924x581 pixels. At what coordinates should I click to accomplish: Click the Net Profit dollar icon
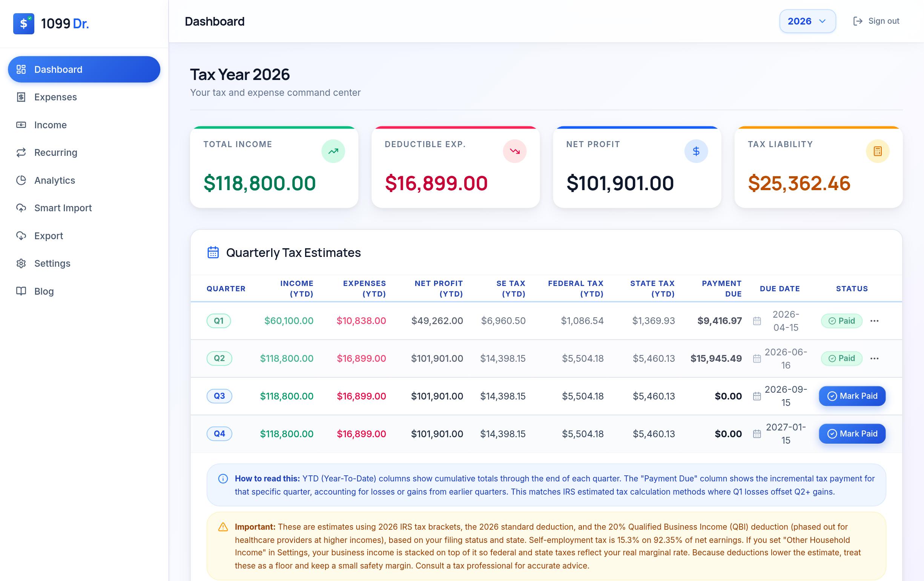[x=696, y=151]
